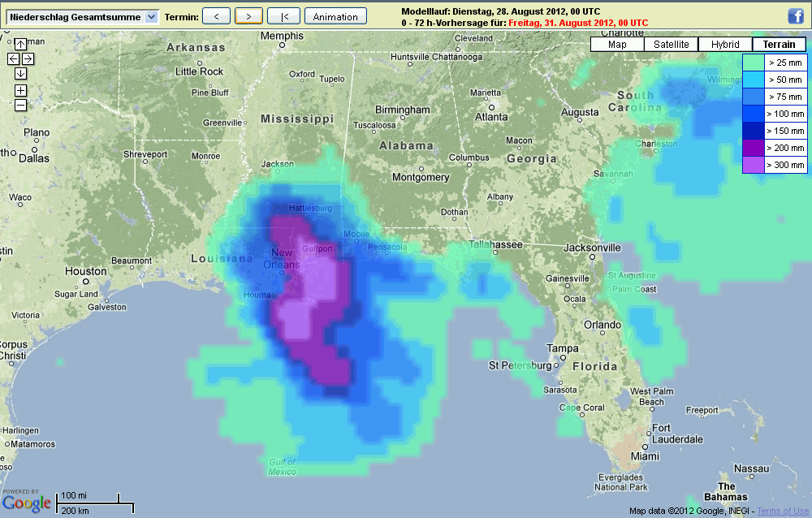812x518 pixels.
Task: Click the > 200 mm legend swatch
Action: point(754,148)
